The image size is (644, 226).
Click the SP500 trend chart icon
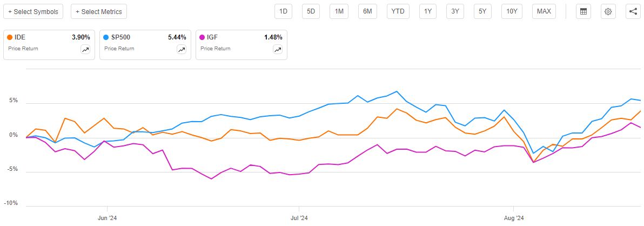[x=182, y=50]
